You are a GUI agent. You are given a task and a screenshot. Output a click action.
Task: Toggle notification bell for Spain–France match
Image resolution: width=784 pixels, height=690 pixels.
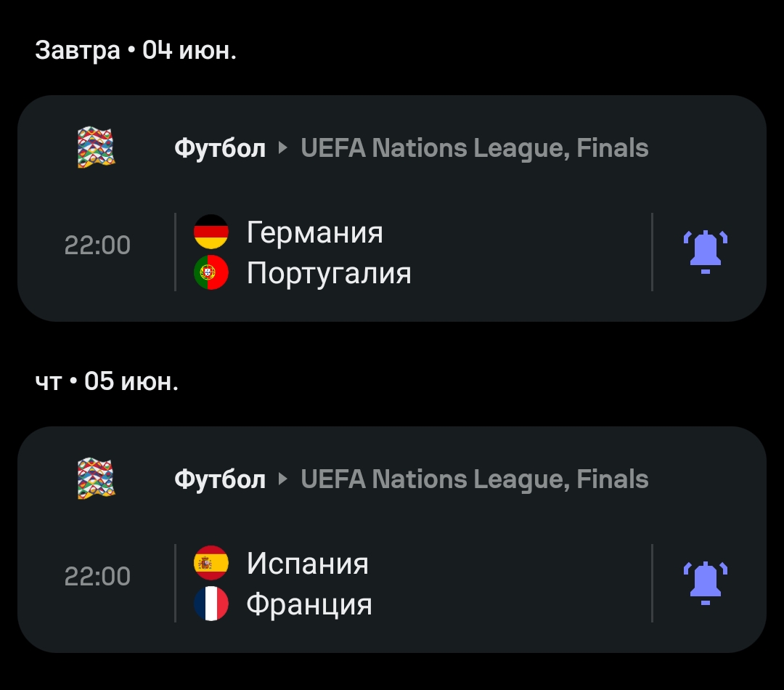[x=705, y=583]
